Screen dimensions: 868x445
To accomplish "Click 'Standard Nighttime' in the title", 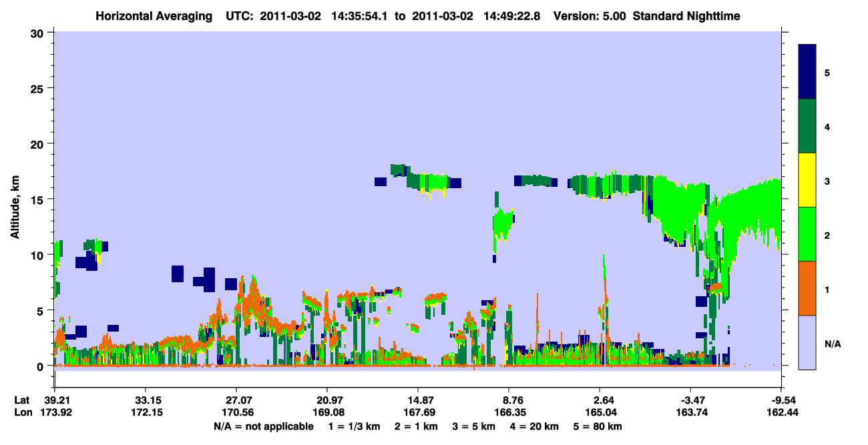I will coord(686,15).
